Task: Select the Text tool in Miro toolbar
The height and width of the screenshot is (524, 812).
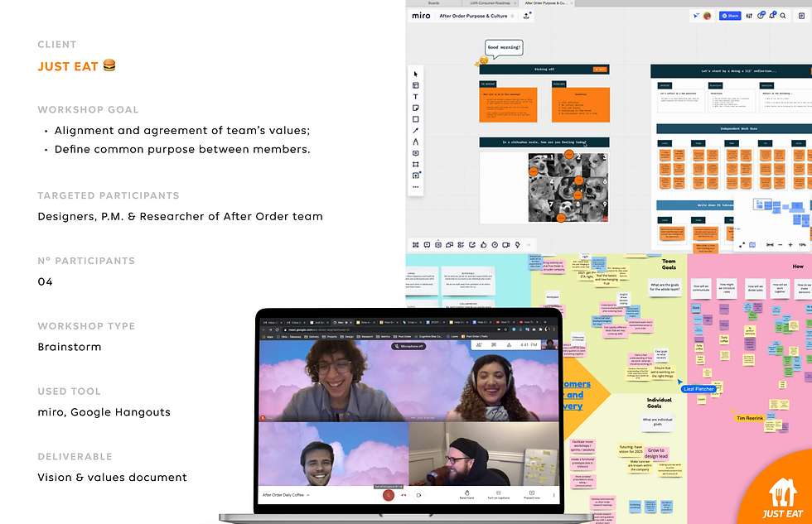Action: coord(416,97)
